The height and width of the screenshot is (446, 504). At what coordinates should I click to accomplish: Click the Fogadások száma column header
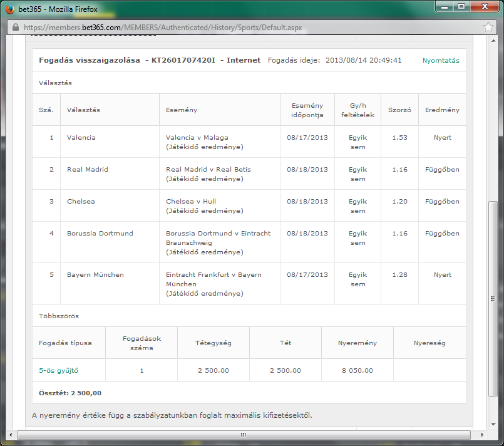coord(141,343)
